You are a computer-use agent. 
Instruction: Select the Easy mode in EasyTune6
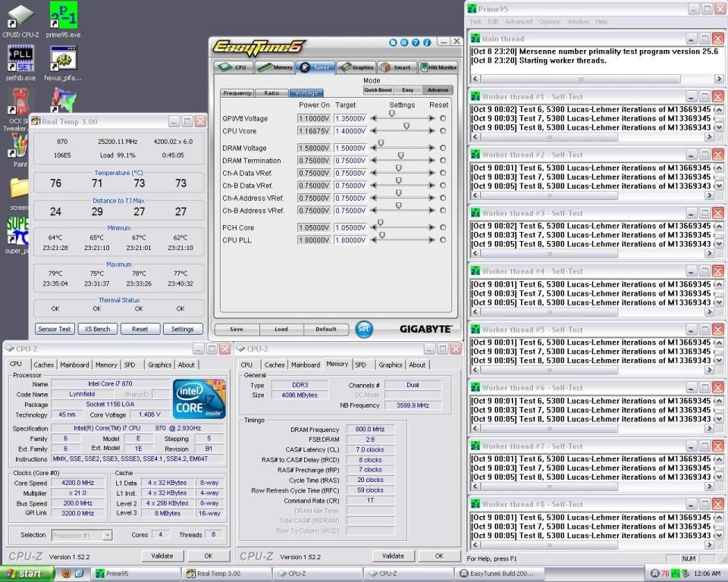[408, 90]
